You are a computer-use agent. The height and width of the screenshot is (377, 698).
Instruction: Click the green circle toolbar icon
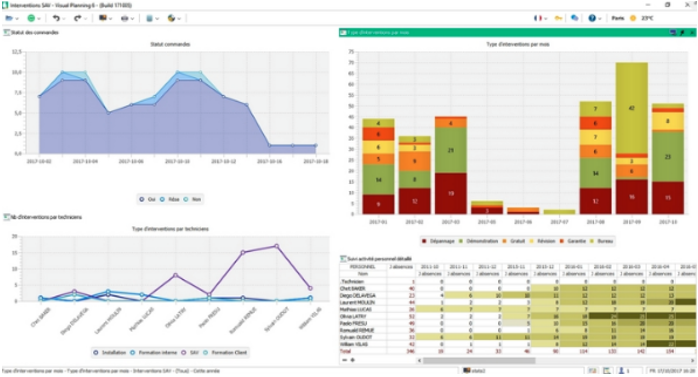tap(31, 18)
